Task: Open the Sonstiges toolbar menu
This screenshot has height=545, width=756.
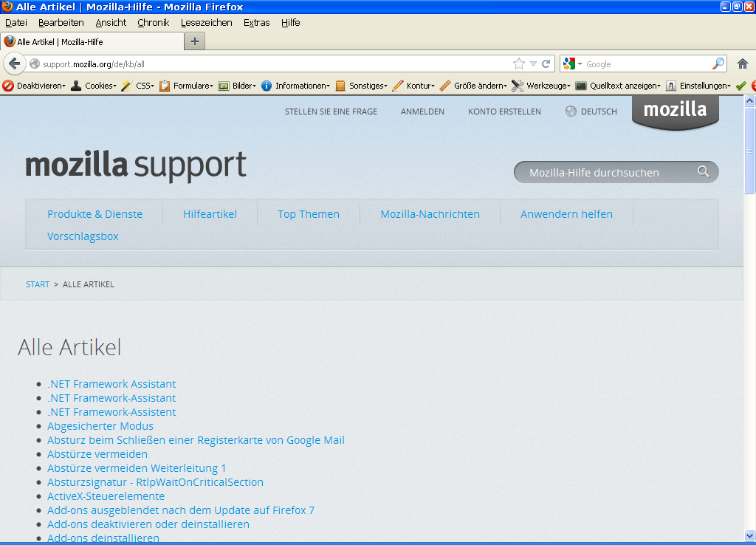Action: click(362, 86)
